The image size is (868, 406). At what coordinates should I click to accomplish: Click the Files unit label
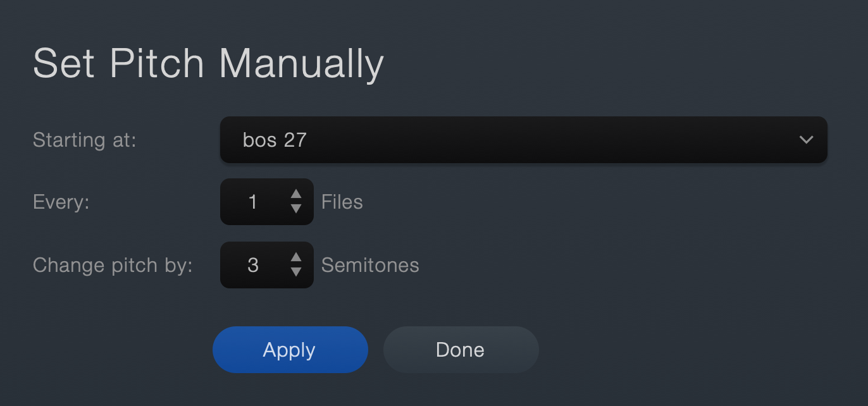tap(342, 202)
